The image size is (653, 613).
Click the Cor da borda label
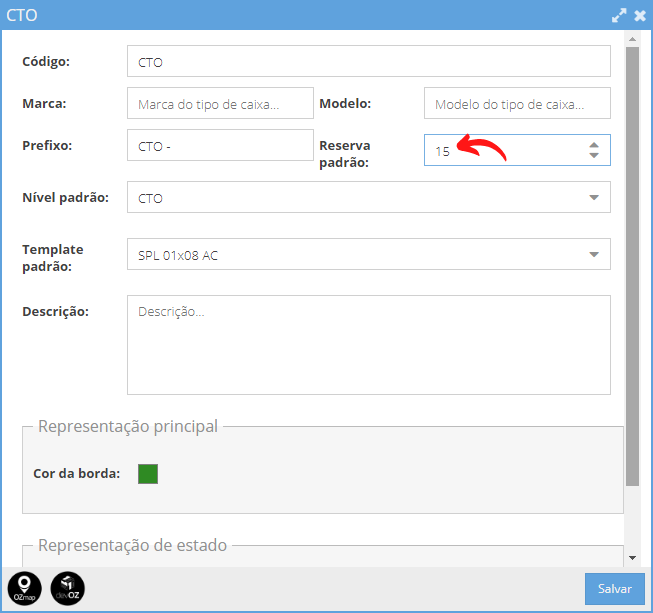[x=77, y=473]
